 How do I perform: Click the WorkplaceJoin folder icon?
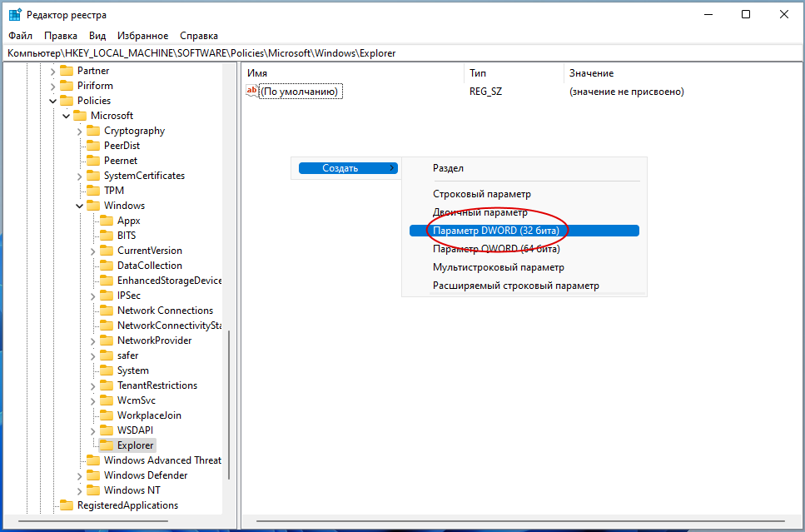(107, 415)
